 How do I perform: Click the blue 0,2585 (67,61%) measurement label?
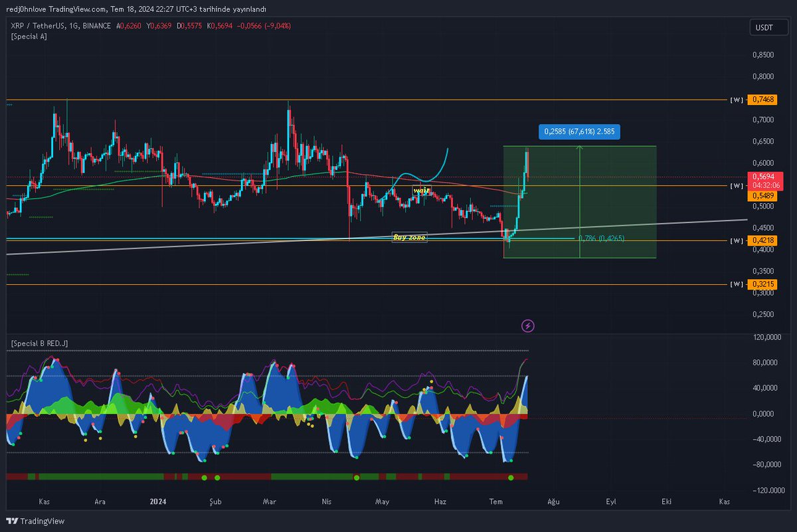[579, 132]
